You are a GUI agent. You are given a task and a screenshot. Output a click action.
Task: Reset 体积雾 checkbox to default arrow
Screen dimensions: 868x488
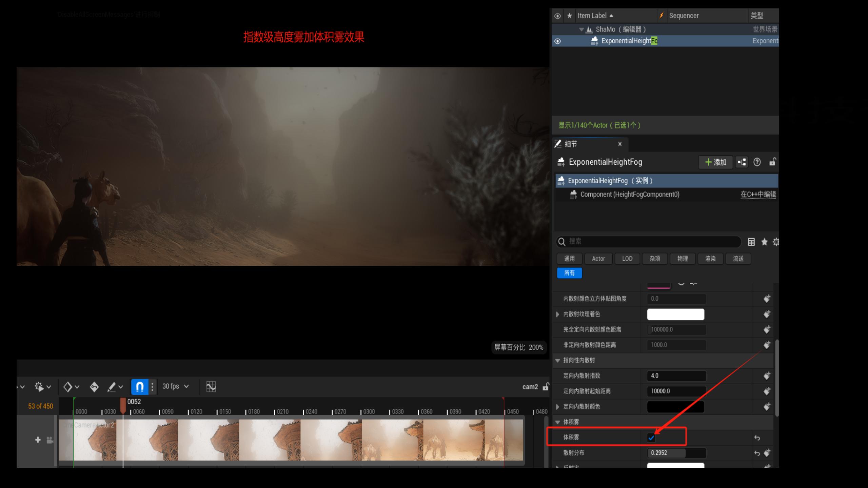[x=757, y=438]
